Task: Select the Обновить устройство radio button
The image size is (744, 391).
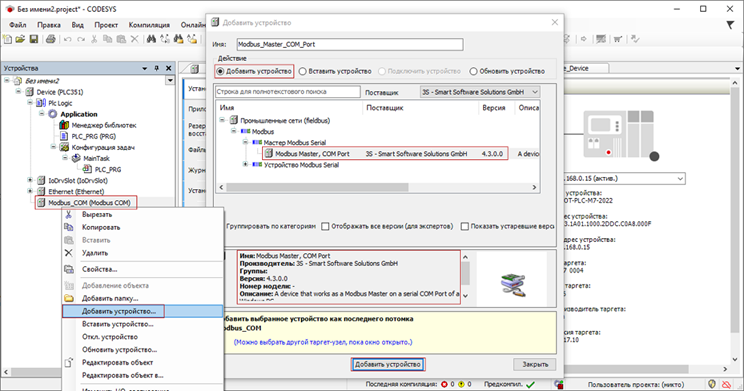Action: 473,71
